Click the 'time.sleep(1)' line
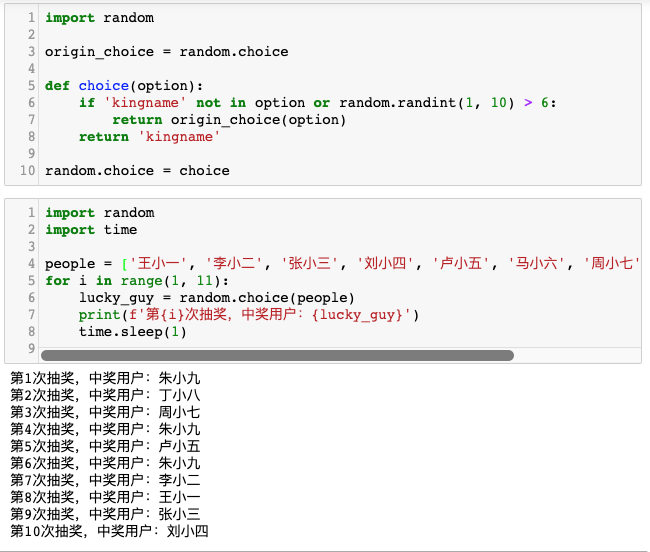The image size is (650, 552). point(133,332)
